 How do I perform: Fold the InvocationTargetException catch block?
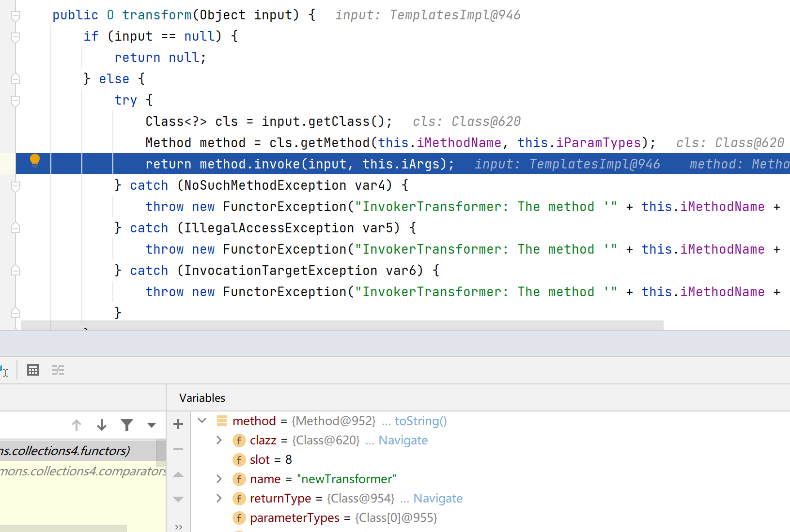[15, 270]
